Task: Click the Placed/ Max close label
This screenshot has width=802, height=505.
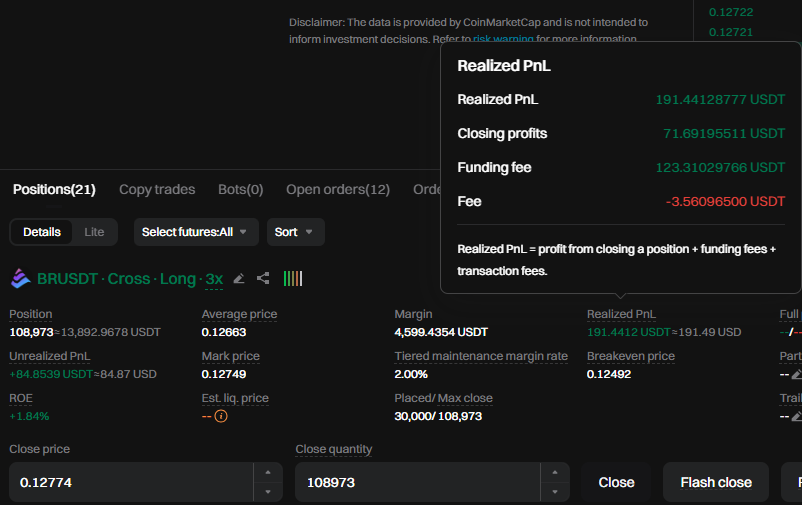Action: [443, 398]
